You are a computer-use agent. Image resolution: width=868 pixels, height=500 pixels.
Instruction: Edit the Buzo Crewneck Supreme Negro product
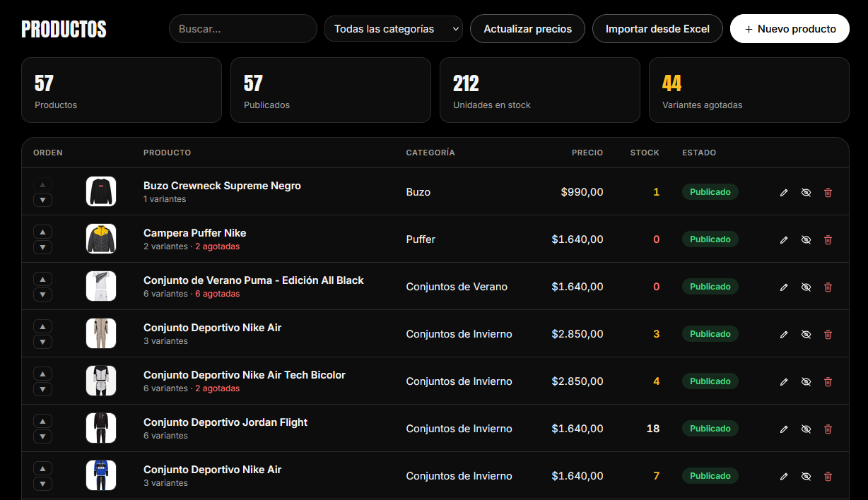pos(784,192)
